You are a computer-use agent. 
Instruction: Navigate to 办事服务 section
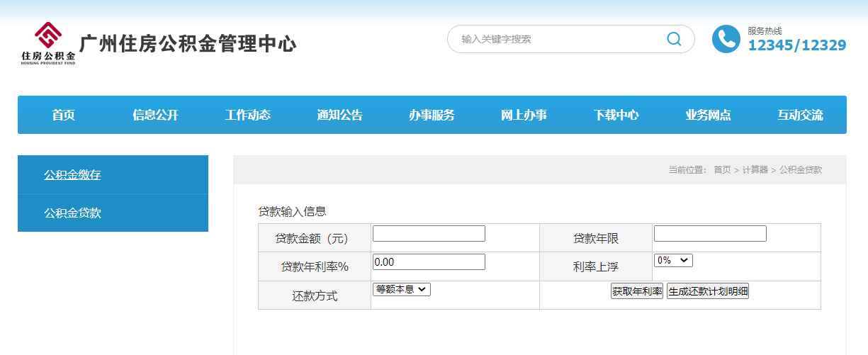pyautogui.click(x=432, y=115)
